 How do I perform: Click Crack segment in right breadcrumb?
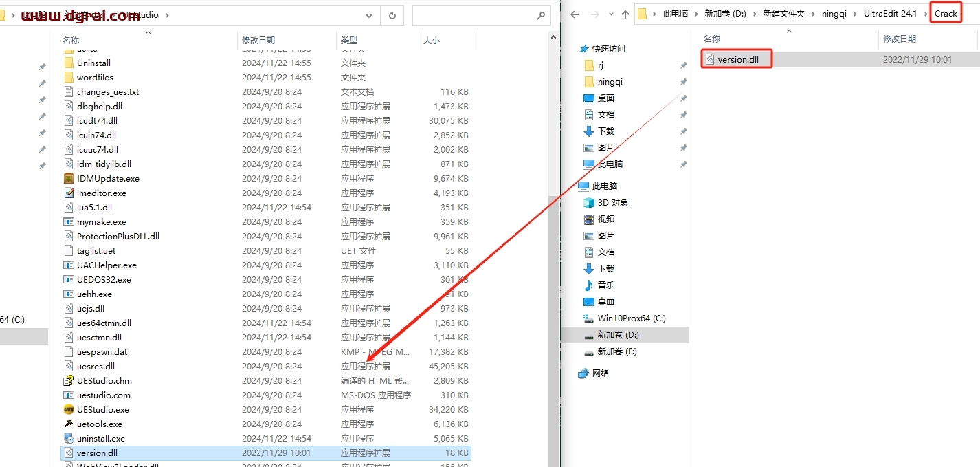946,14
